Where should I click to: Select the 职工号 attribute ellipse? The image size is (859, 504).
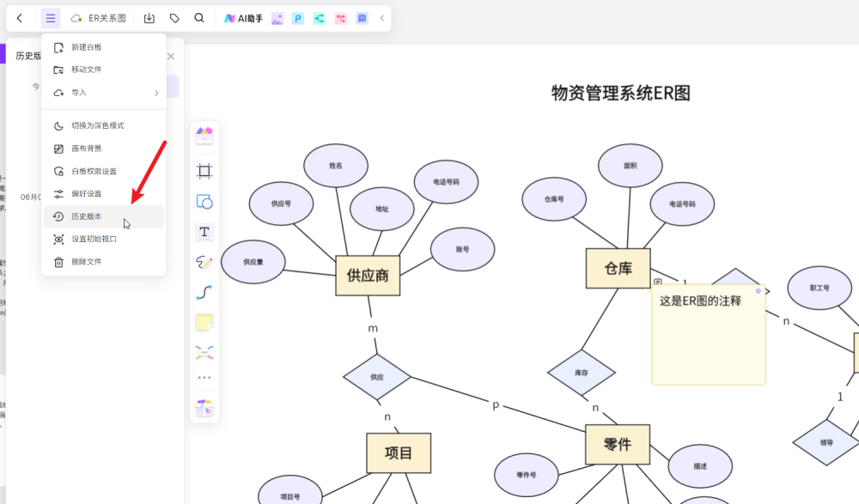click(x=819, y=288)
